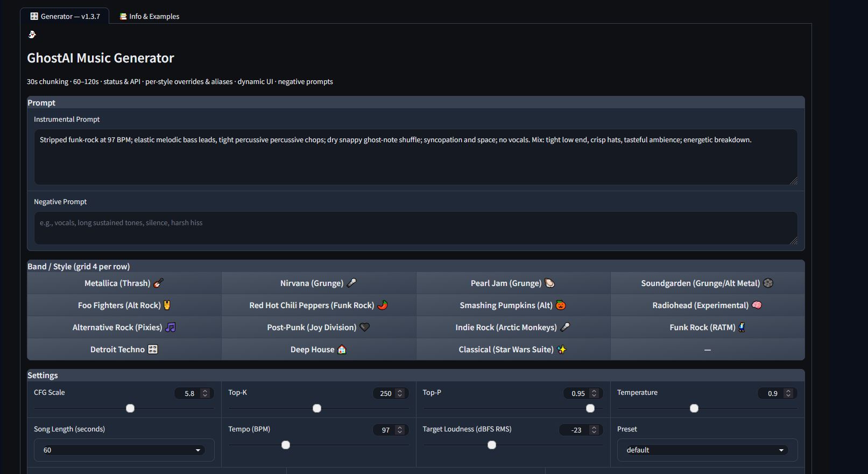Switch to Info & Examples tab

[149, 17]
